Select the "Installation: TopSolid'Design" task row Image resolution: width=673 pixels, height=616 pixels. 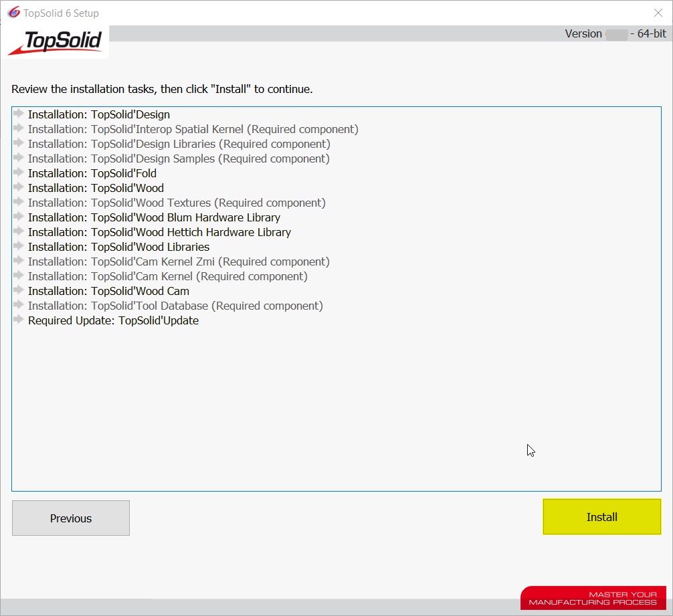99,114
